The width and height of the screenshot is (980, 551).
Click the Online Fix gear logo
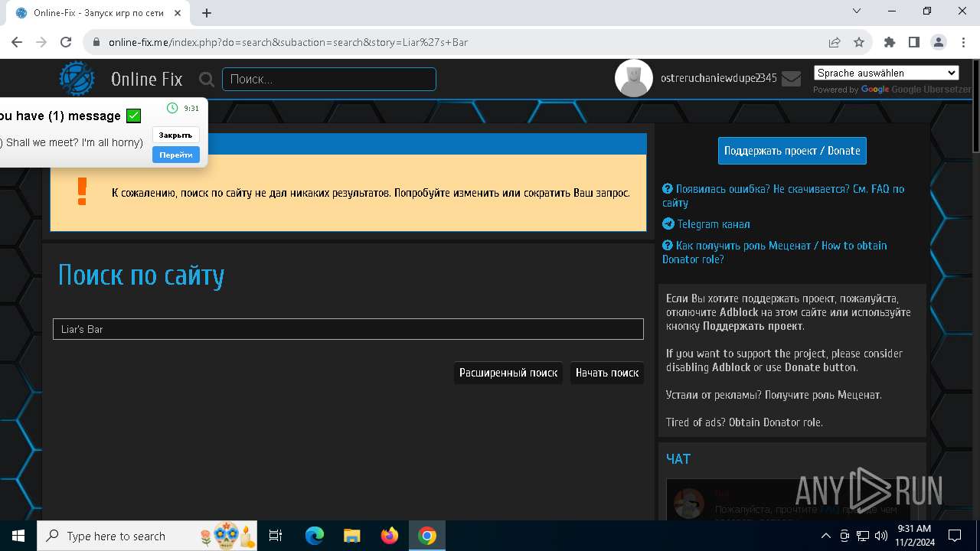77,79
